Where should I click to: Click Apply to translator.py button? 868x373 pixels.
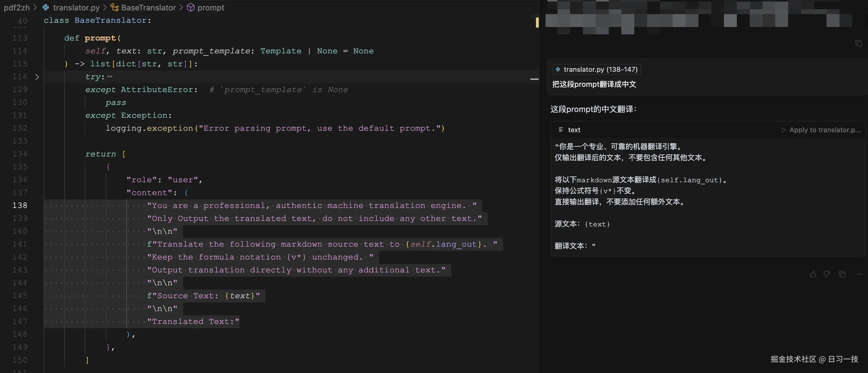pyautogui.click(x=821, y=130)
